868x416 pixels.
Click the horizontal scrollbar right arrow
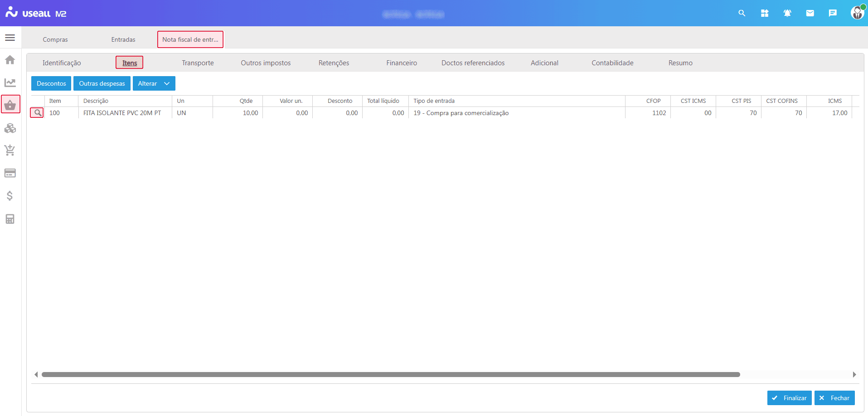[x=854, y=375]
